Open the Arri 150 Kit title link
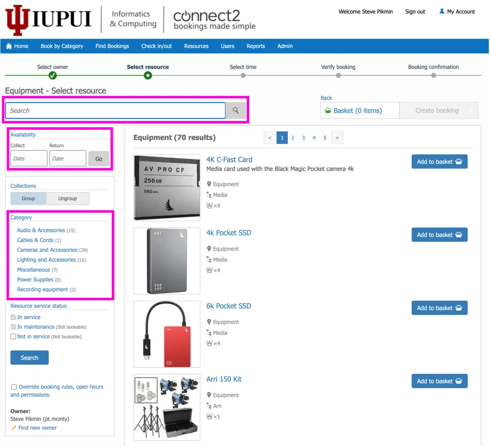490x448 pixels. click(x=224, y=379)
